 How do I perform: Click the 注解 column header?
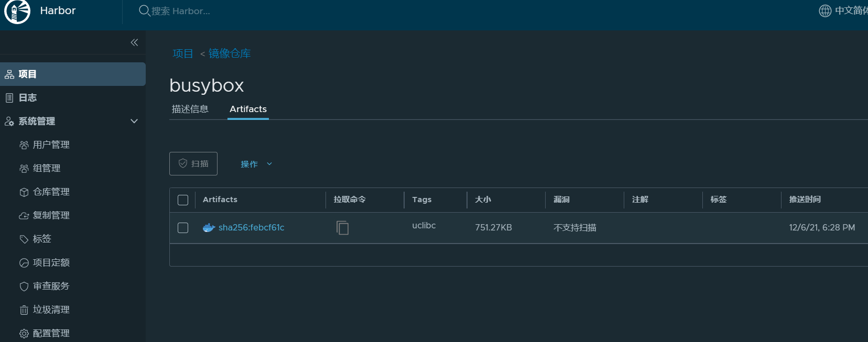click(x=641, y=200)
